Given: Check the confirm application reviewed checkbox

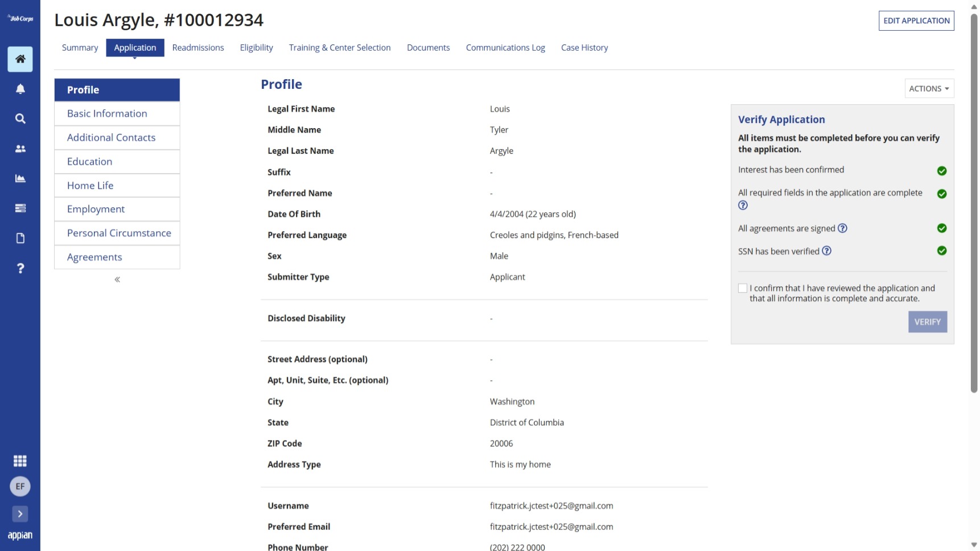Looking at the screenshot, I should pos(743,289).
